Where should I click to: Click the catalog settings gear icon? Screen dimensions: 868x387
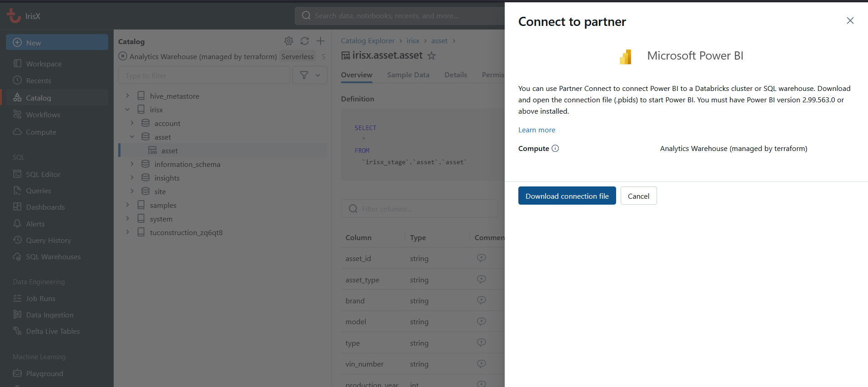coord(288,41)
